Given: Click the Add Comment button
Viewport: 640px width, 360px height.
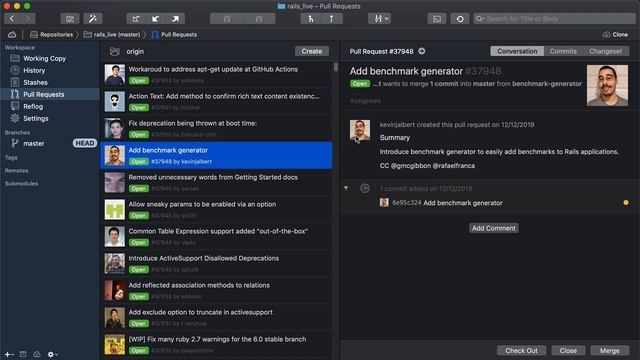Looking at the screenshot, I should [x=493, y=228].
